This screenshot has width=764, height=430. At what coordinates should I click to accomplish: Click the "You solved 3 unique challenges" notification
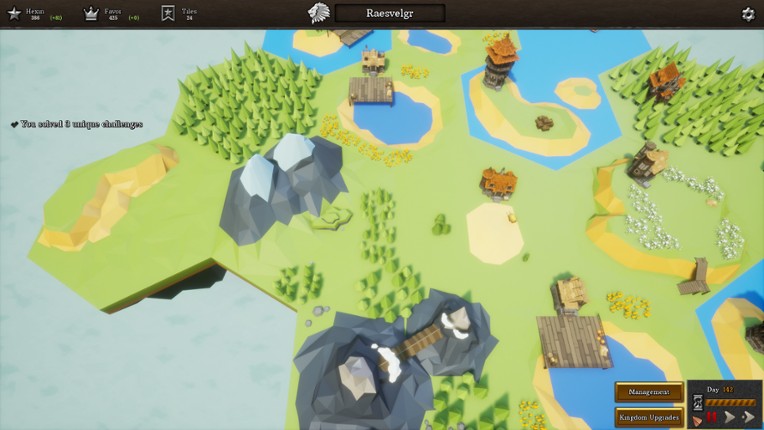click(76, 124)
